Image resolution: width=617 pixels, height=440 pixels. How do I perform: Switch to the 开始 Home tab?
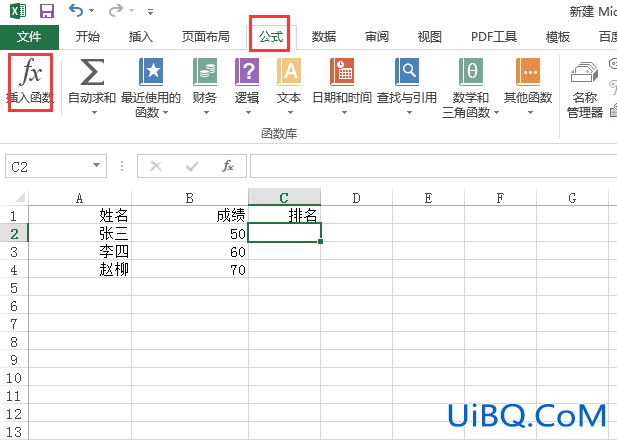(87, 37)
